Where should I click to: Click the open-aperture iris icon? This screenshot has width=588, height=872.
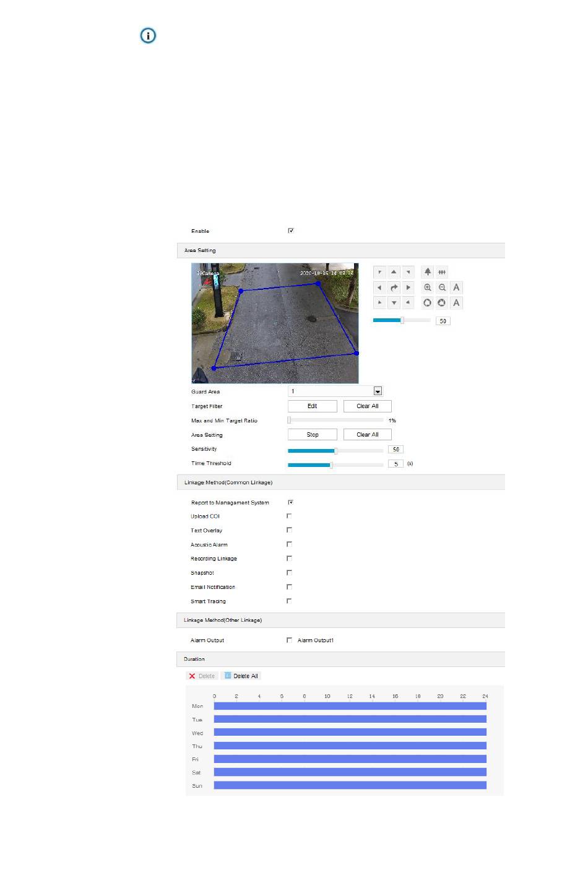(428, 303)
